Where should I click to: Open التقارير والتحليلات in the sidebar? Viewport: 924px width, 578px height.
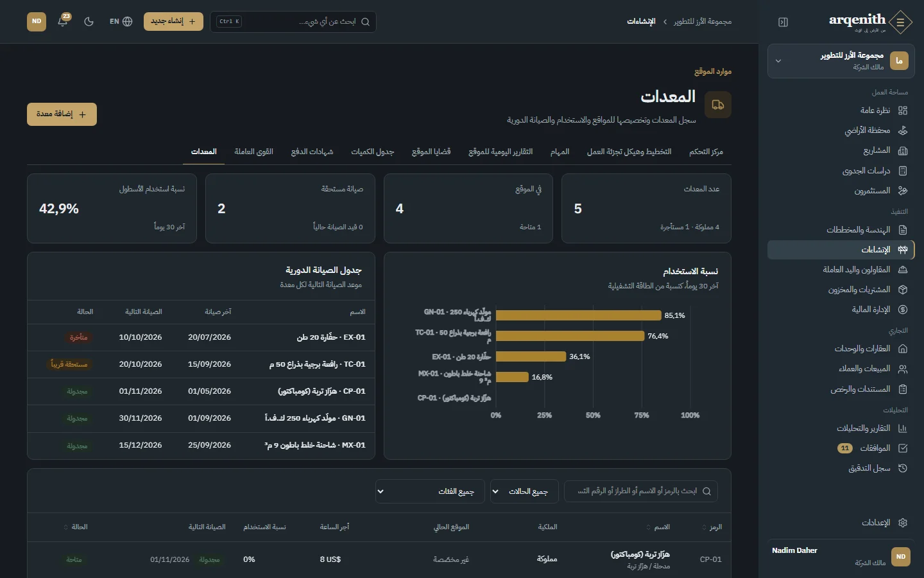click(x=841, y=428)
